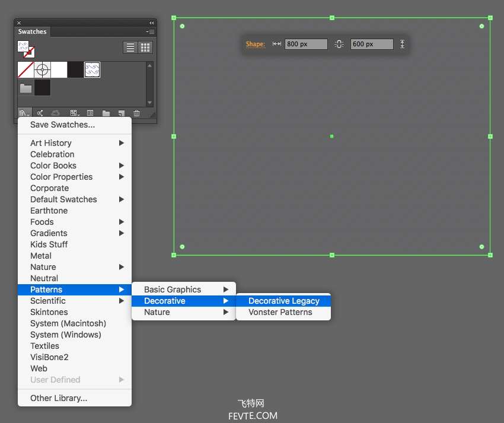Click the New Swatch icon

pos(121,113)
